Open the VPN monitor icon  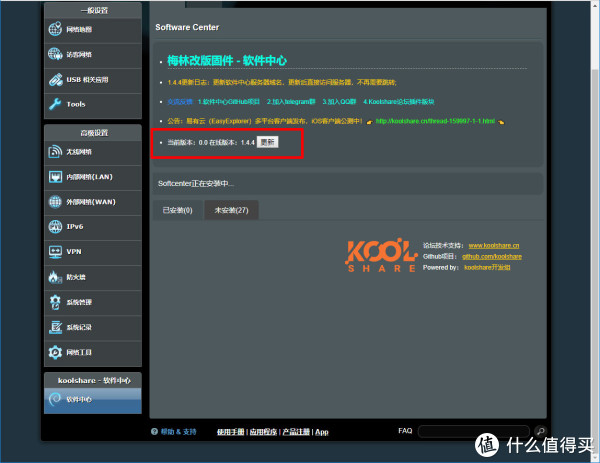tap(55, 252)
